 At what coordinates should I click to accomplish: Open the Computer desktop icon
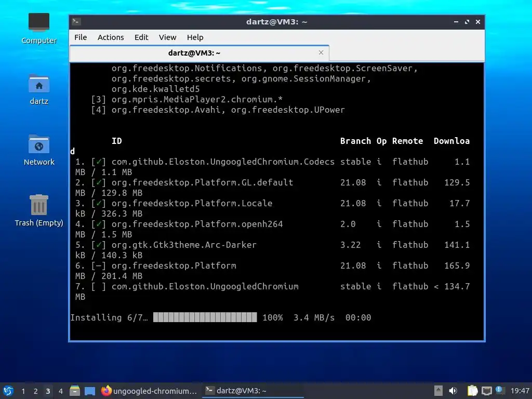[x=38, y=29]
